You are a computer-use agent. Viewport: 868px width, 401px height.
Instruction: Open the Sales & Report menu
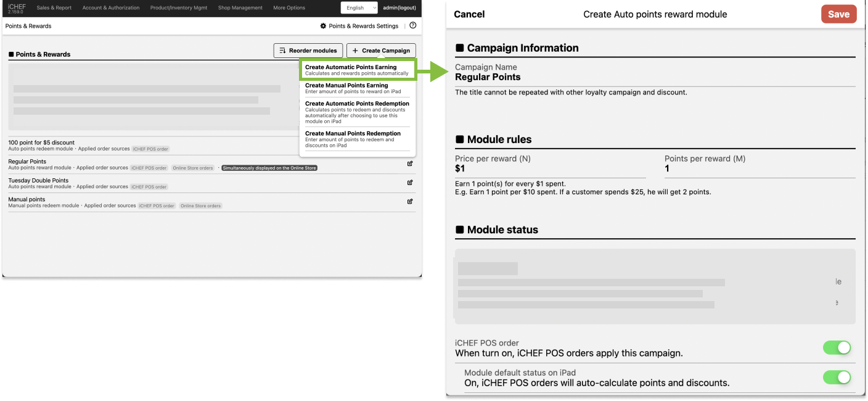point(54,8)
